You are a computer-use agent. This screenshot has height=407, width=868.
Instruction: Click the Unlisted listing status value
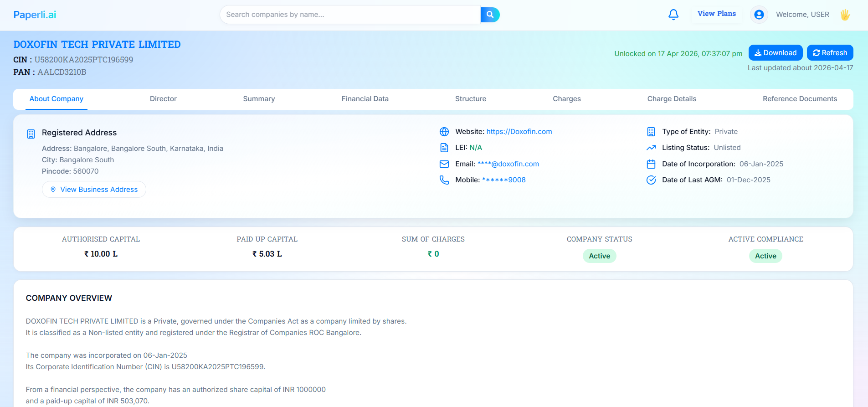coord(727,148)
